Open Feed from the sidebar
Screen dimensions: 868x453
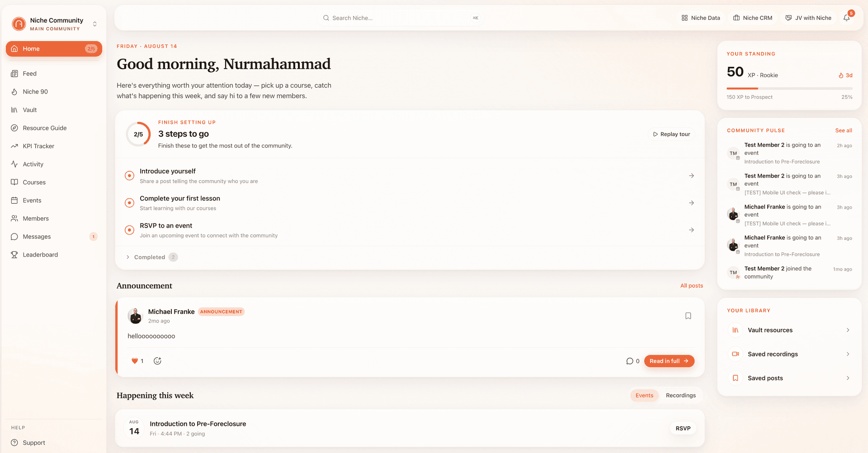pos(54,74)
